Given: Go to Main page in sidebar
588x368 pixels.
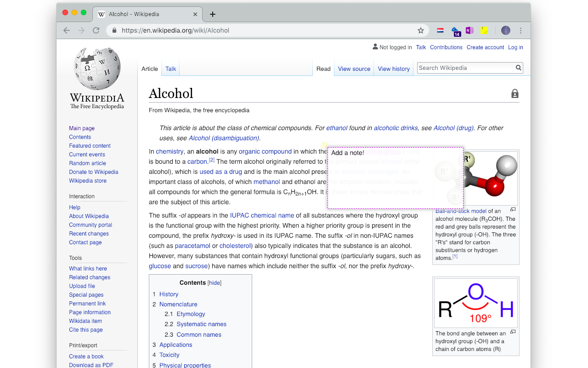Looking at the screenshot, I should [x=82, y=128].
